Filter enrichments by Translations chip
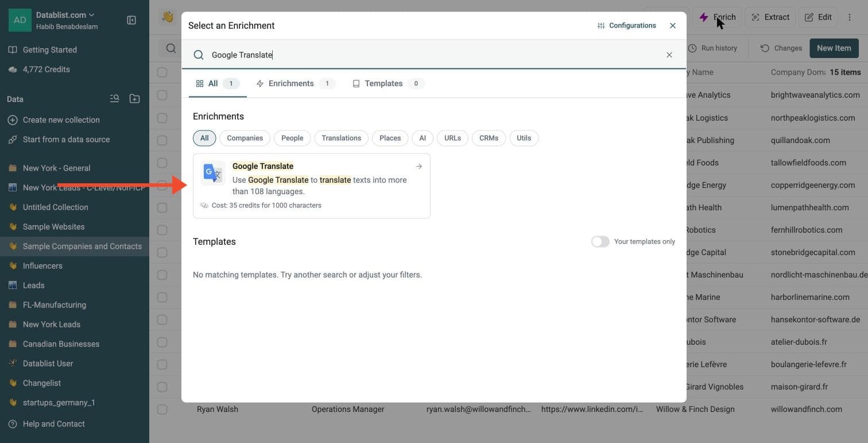The width and height of the screenshot is (868, 443). point(342,138)
